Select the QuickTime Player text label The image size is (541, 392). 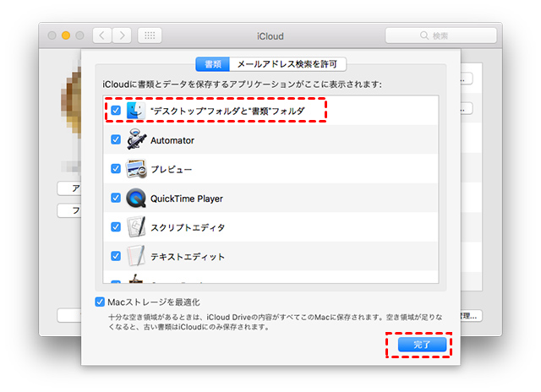pos(187,199)
